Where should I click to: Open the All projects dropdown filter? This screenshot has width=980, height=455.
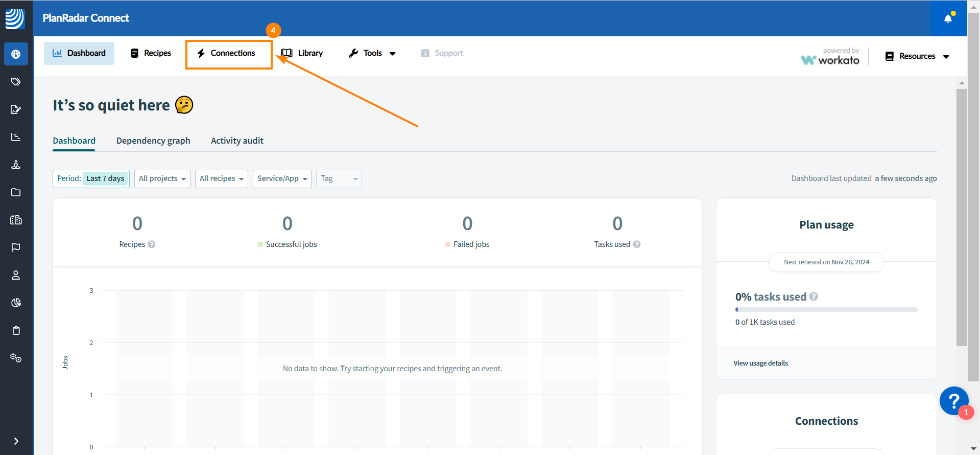click(162, 179)
